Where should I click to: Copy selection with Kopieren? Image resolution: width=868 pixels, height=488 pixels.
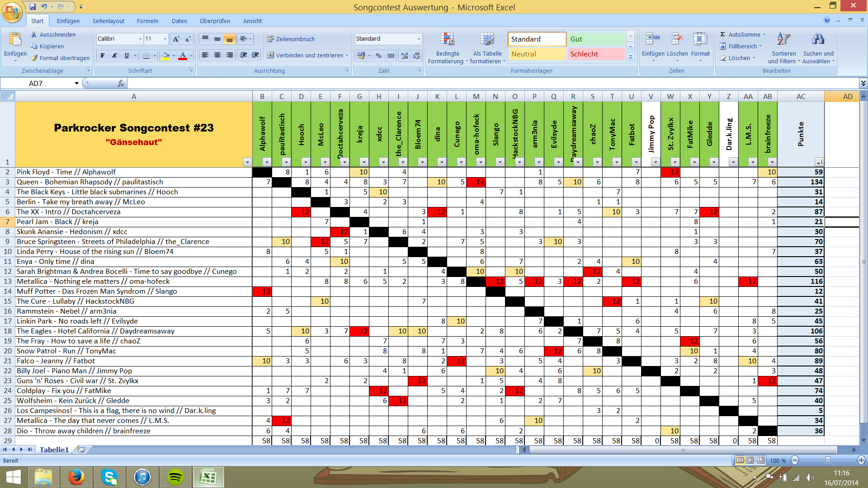click(x=47, y=46)
